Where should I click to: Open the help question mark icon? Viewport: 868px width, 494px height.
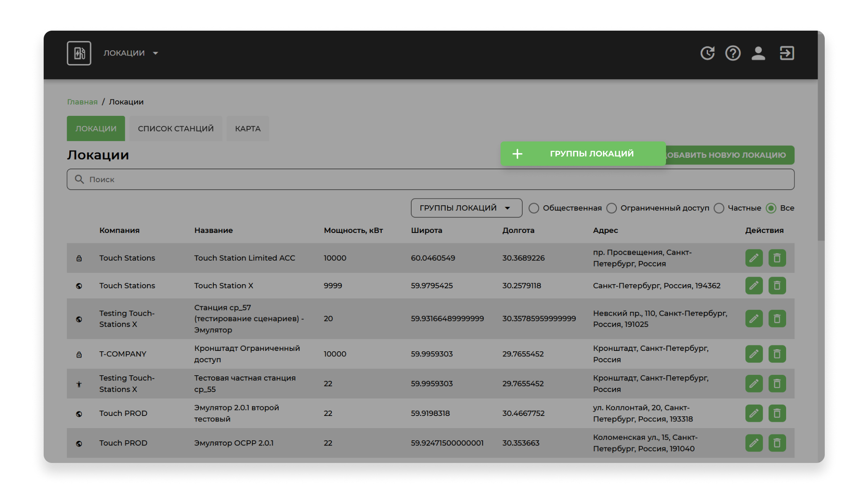[x=733, y=53]
